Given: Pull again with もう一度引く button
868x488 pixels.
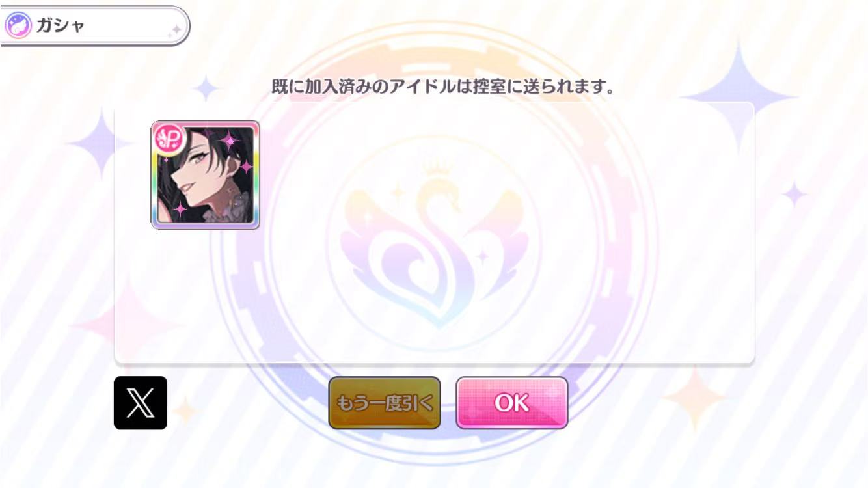Looking at the screenshot, I should pyautogui.click(x=385, y=403).
